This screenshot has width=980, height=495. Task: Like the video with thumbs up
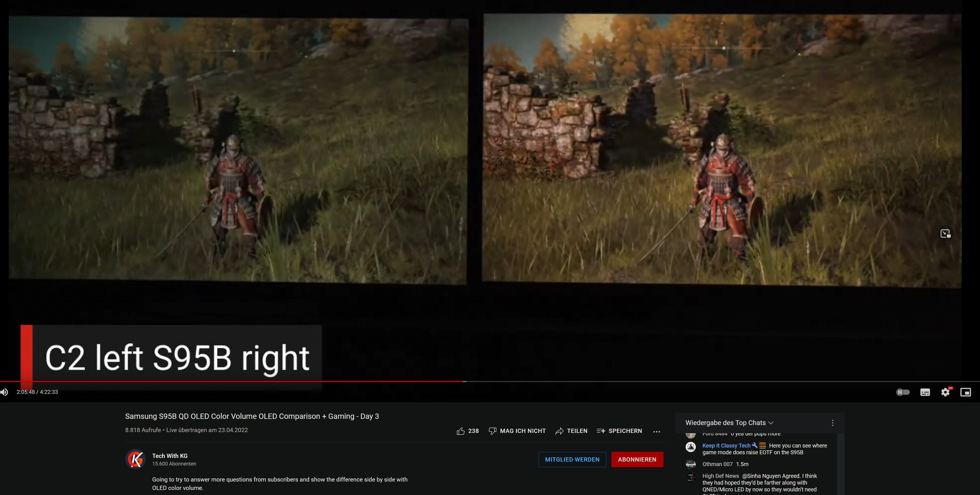click(461, 431)
